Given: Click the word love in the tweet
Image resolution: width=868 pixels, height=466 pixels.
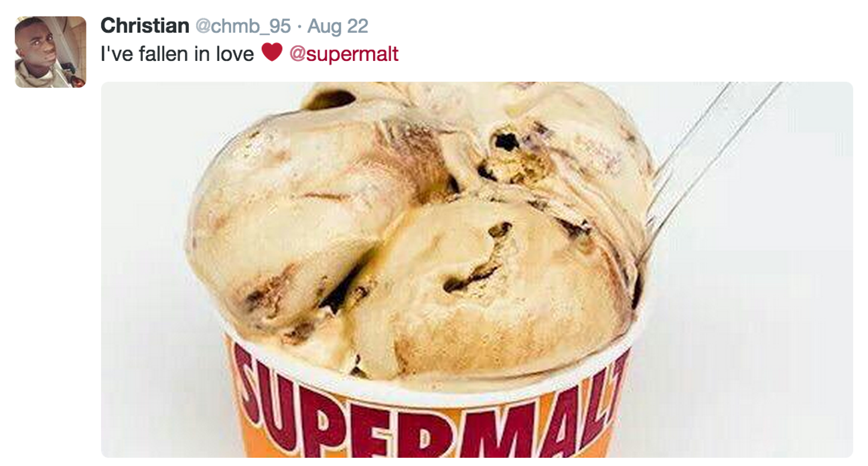Looking at the screenshot, I should coord(234,54).
